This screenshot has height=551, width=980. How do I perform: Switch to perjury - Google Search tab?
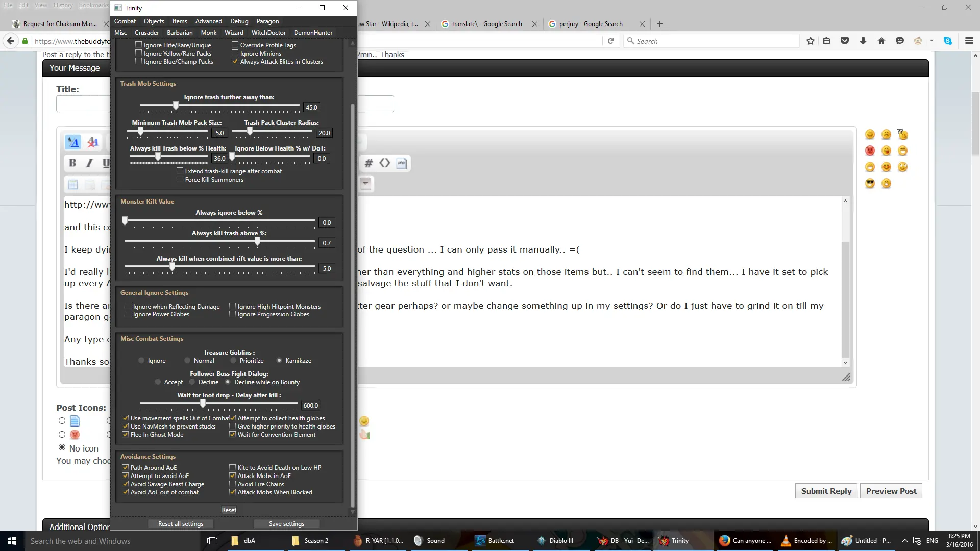[x=591, y=24]
